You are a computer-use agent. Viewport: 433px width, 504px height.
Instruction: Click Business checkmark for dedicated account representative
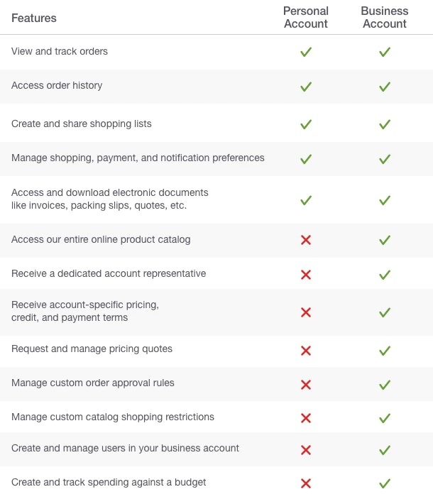pyautogui.click(x=385, y=275)
